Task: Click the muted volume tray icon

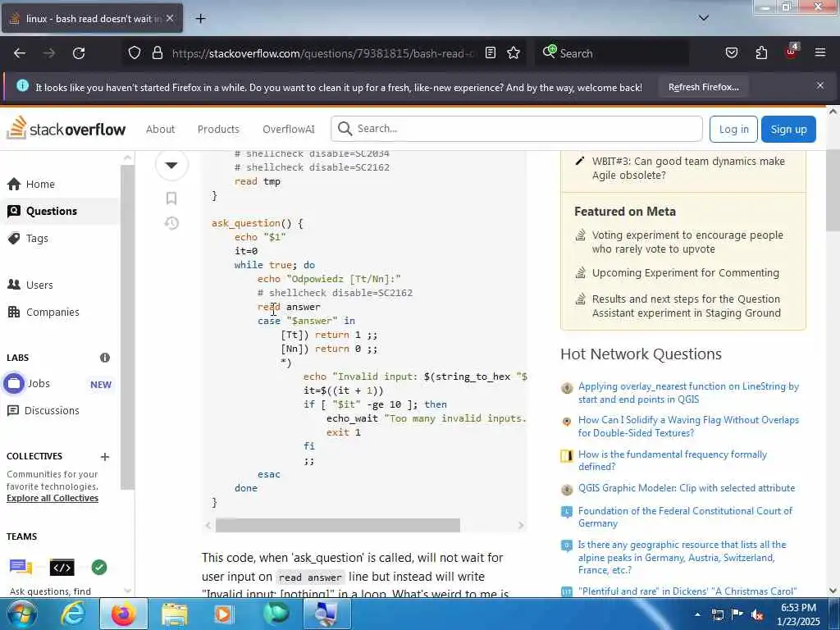Action: point(757,615)
